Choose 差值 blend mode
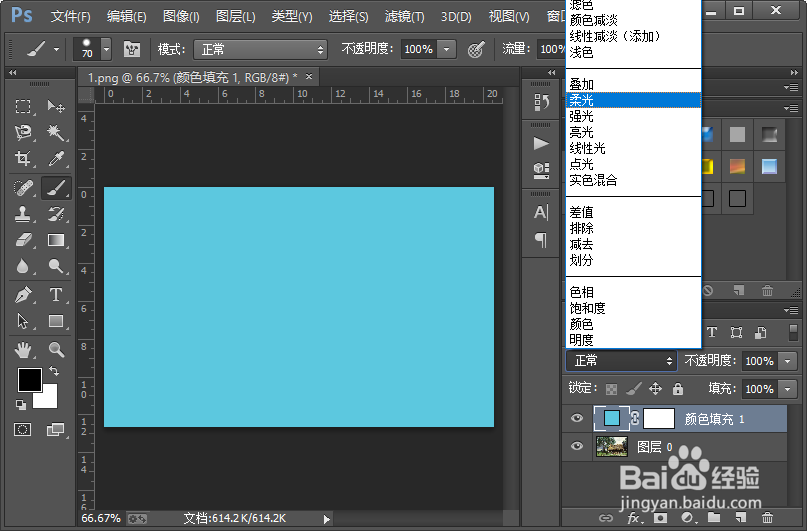 (634, 212)
